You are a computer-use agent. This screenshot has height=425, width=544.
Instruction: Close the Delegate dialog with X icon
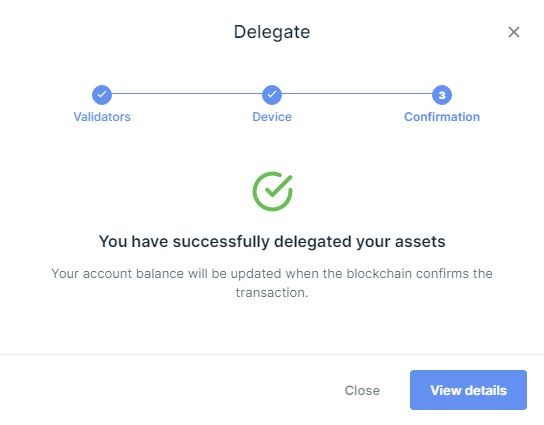point(514,32)
